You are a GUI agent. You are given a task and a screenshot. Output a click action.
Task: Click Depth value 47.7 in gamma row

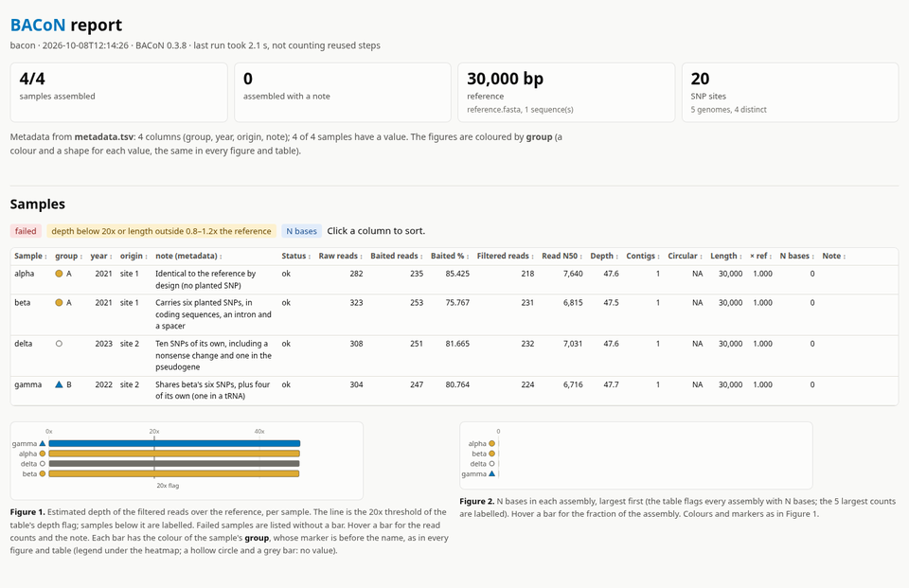[611, 384]
